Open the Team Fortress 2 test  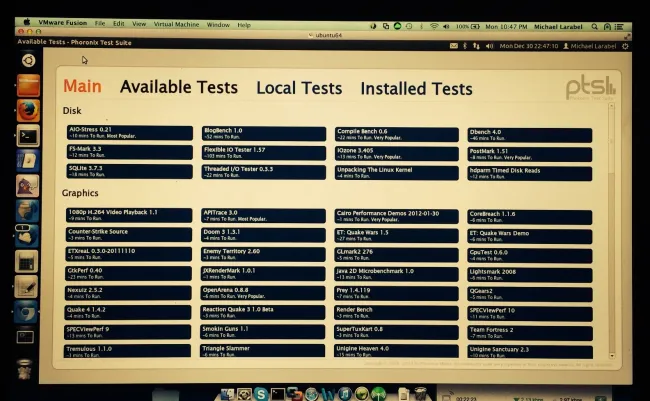click(x=530, y=333)
